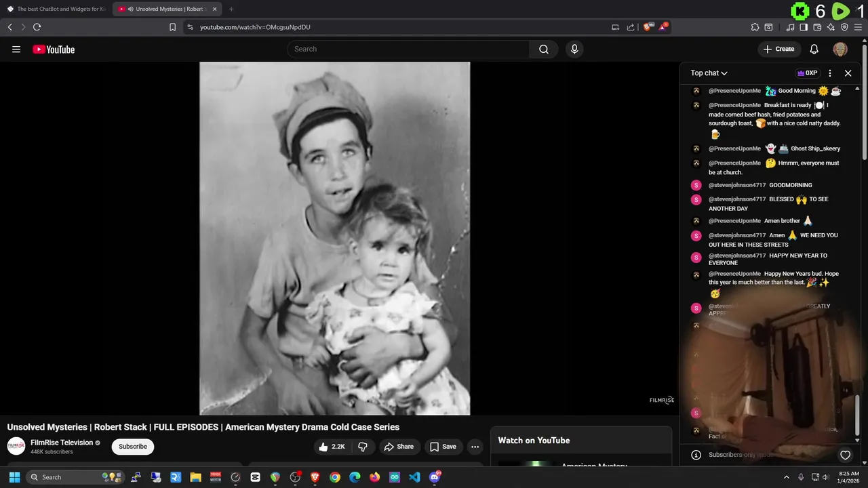Open Google Chrome from taskbar
This screenshot has width=868, height=488.
[x=335, y=477]
